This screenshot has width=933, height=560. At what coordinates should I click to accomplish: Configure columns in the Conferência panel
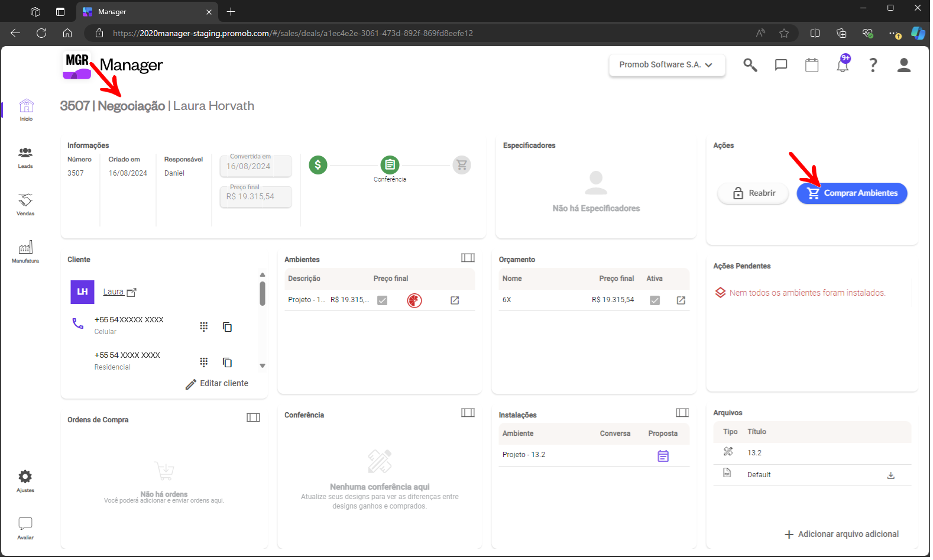(x=468, y=413)
